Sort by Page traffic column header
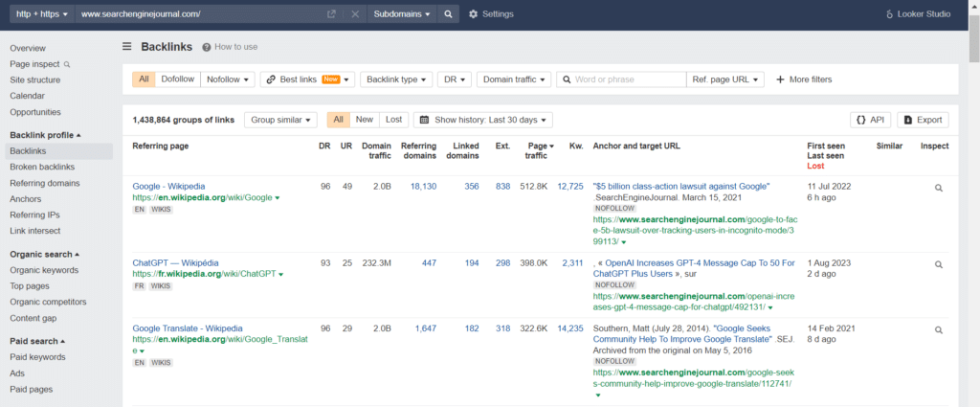Viewport: 980px width, 407px height. coord(538,150)
